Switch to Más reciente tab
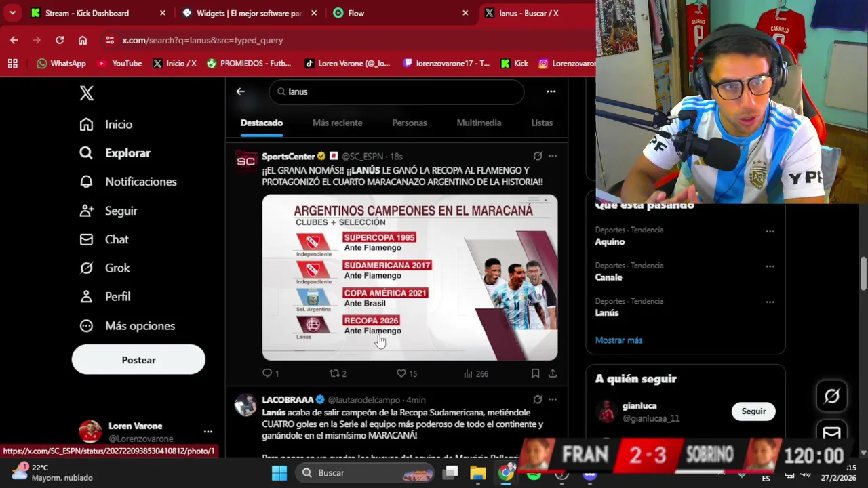The image size is (868, 488). (338, 123)
